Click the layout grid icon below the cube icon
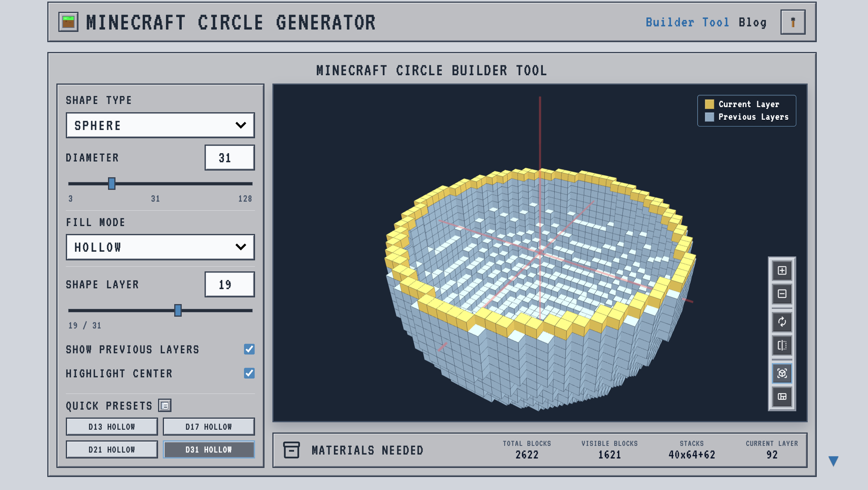The height and width of the screenshot is (490, 868). (782, 397)
